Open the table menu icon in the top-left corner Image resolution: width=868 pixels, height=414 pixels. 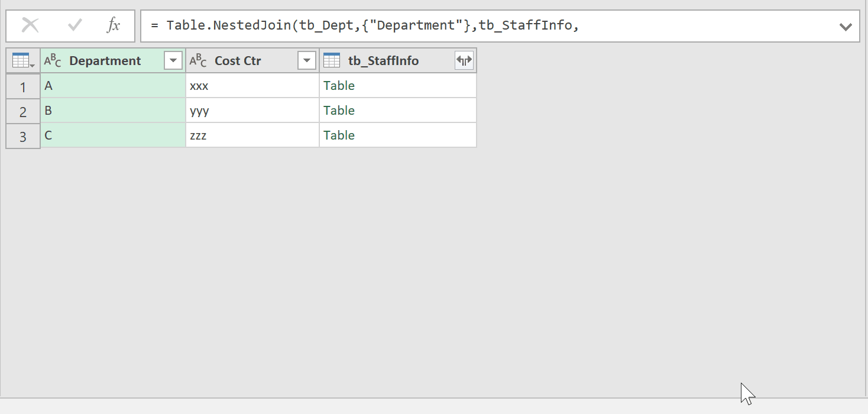coord(22,60)
